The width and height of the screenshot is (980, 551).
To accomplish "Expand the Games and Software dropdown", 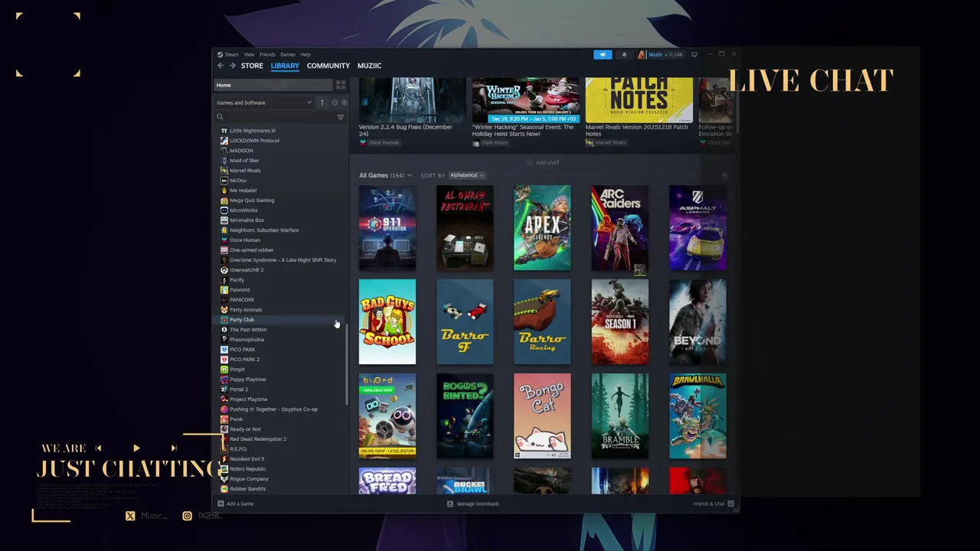I will pyautogui.click(x=264, y=103).
